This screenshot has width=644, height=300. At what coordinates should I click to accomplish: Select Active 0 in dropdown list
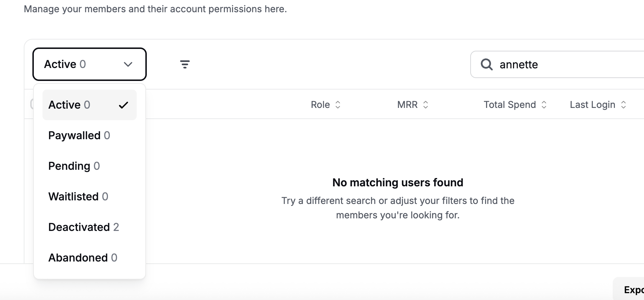[x=90, y=105]
